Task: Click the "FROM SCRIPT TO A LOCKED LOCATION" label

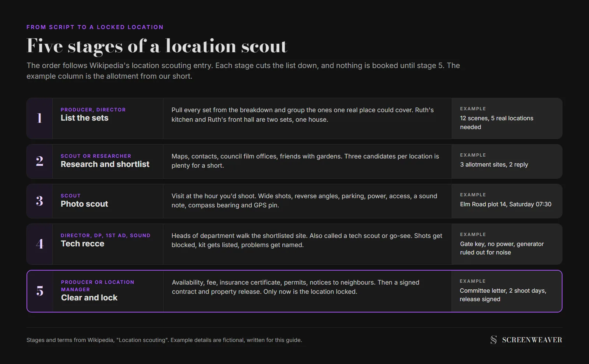Action: [x=95, y=27]
